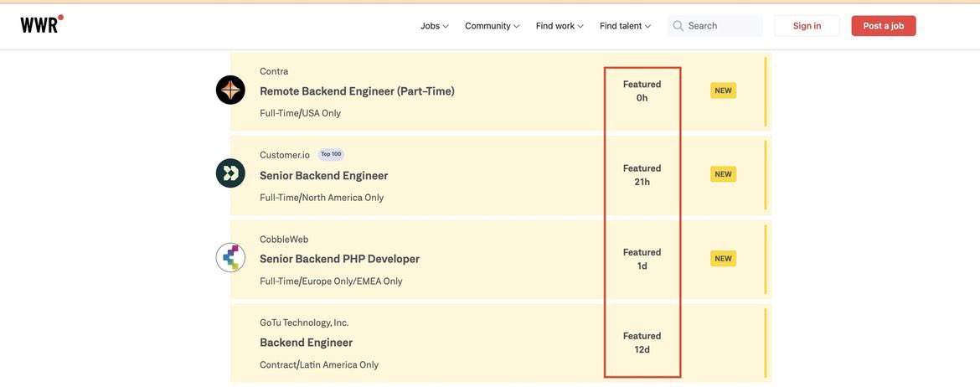Click the Post a job button
This screenshot has height=387, width=980.
pyautogui.click(x=883, y=26)
